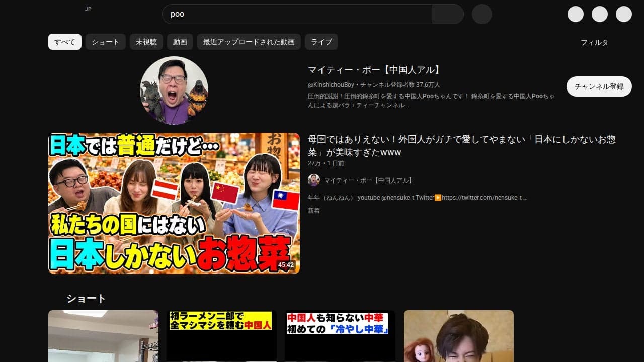Click the channel name beside the small avatar
The image size is (644, 362).
pyautogui.click(x=368, y=180)
